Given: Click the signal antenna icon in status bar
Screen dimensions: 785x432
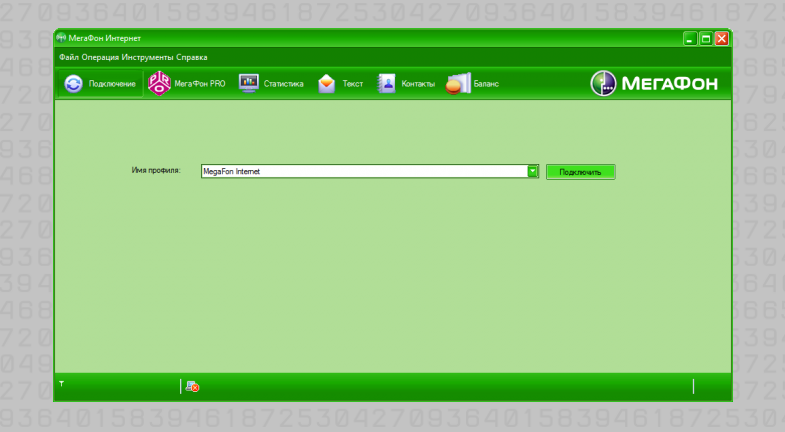Looking at the screenshot, I should [x=62, y=384].
